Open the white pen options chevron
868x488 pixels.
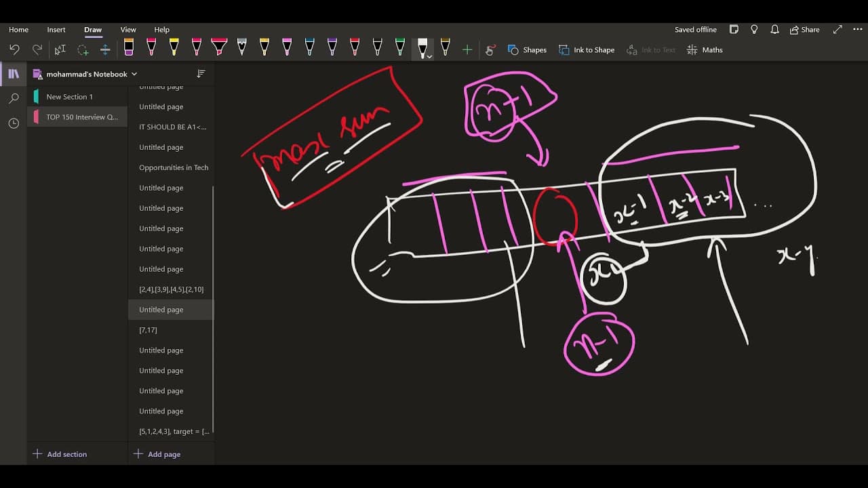click(x=429, y=56)
